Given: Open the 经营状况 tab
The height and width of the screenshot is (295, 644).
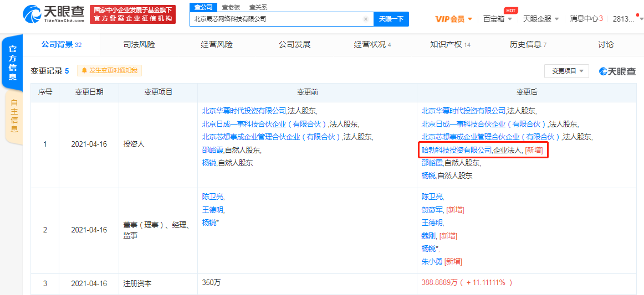Looking at the screenshot, I should tap(372, 45).
